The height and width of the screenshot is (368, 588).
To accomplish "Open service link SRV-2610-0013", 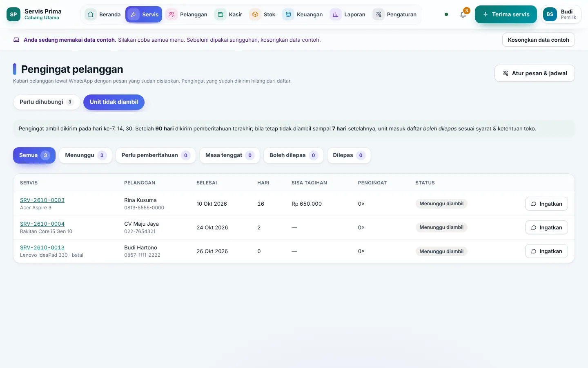I will tap(42, 247).
